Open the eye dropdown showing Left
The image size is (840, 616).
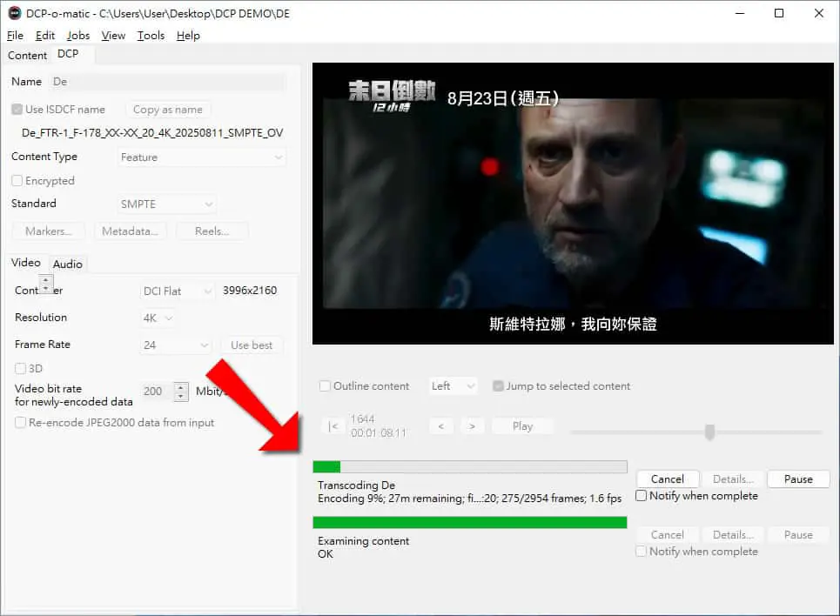click(x=453, y=386)
